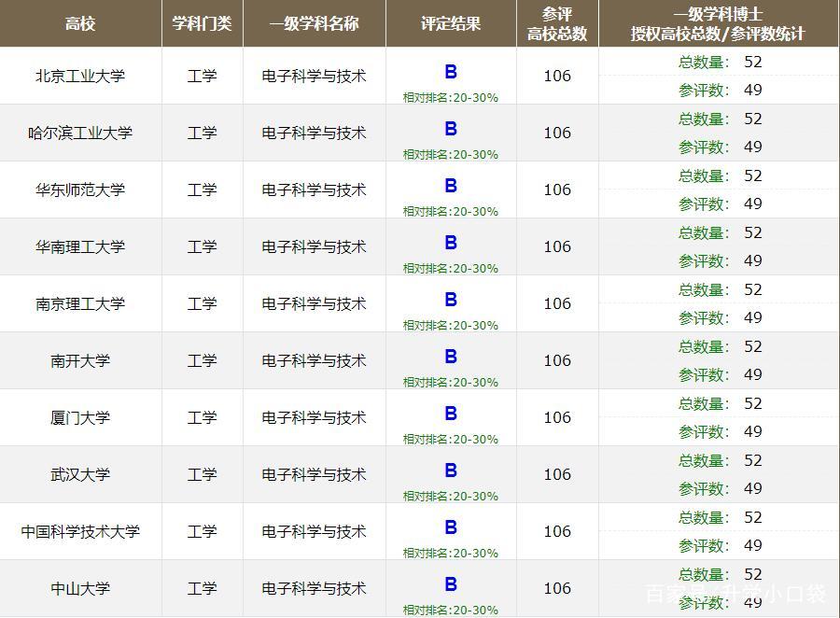Select the blue B grade for 南开大学
840x618 pixels.
[451, 357]
